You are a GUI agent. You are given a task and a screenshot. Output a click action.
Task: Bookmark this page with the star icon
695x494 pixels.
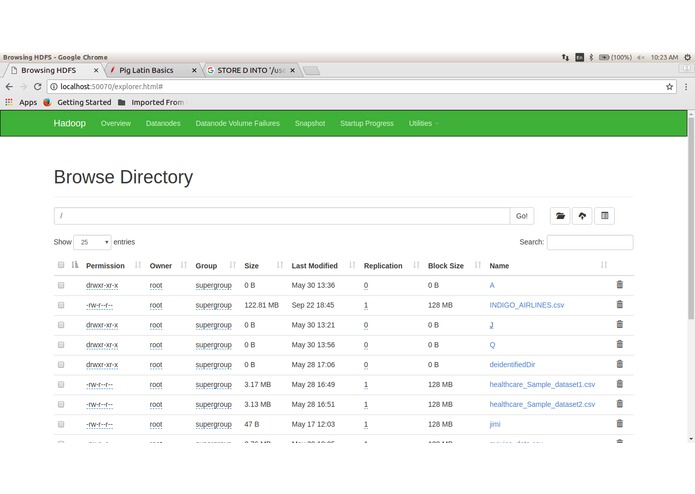(x=669, y=87)
